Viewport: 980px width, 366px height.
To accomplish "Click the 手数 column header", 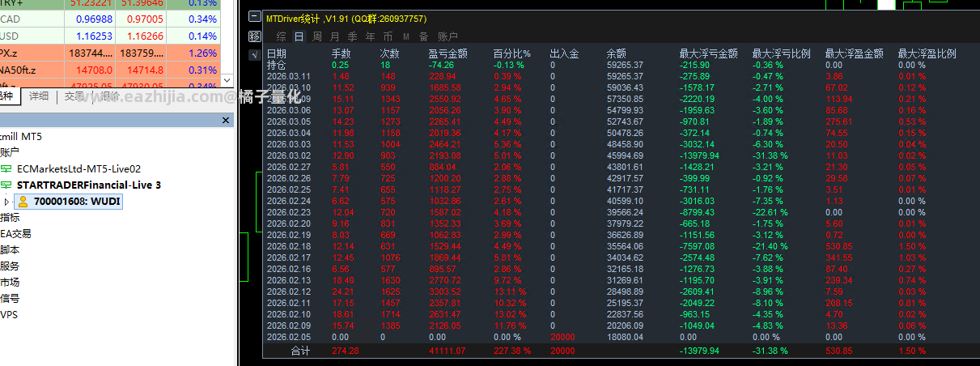I will tap(342, 54).
